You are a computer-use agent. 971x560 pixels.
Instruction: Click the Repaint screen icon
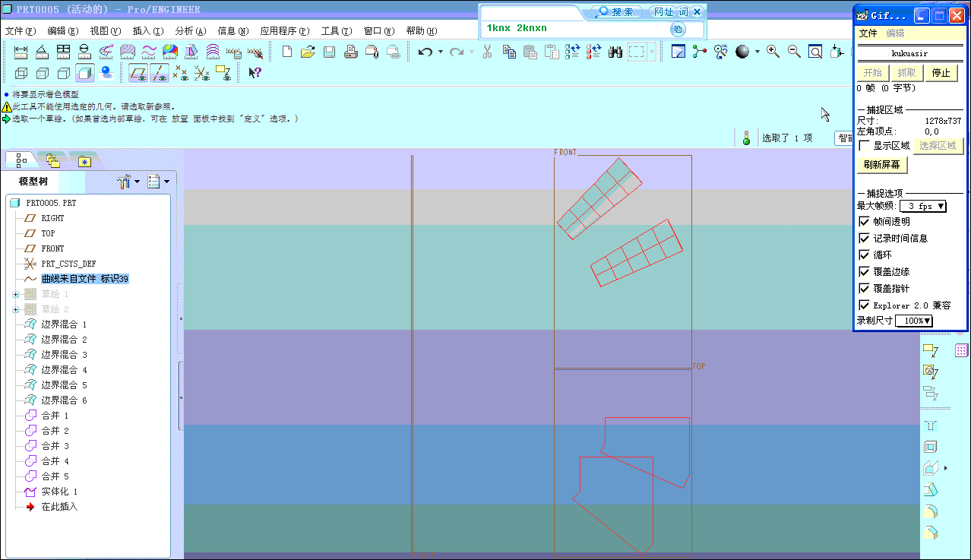click(678, 52)
